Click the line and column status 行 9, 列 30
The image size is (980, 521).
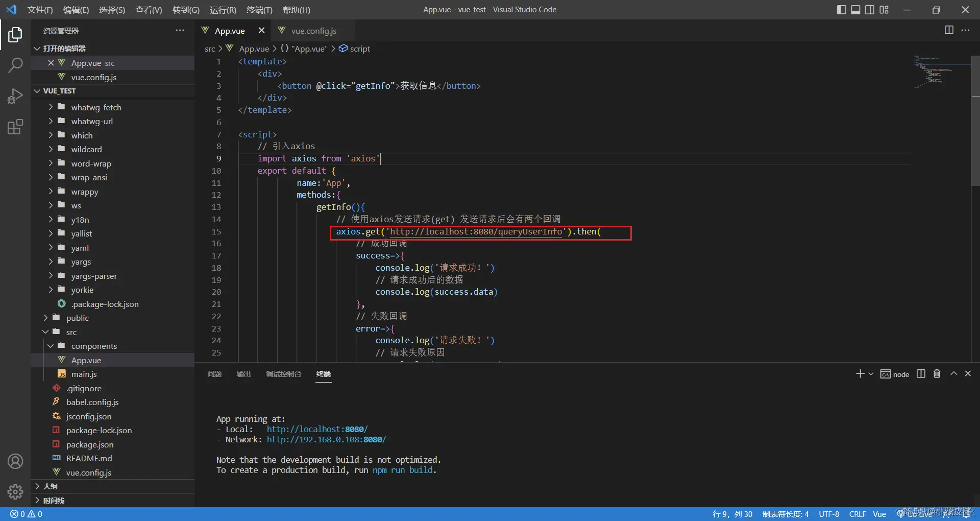[732, 514]
